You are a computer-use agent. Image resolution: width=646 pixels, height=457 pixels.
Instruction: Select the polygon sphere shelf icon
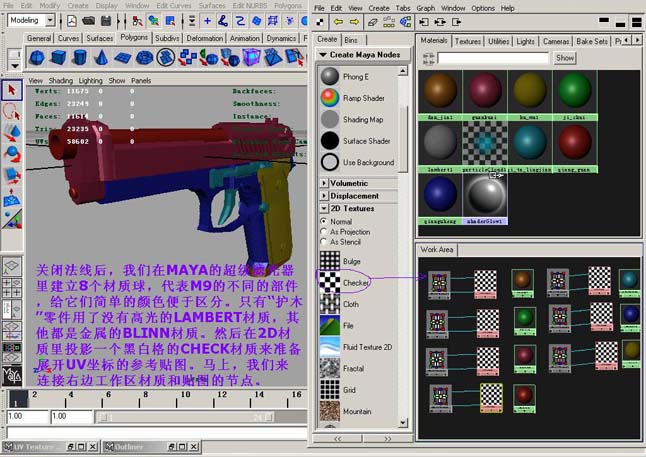pos(37,58)
